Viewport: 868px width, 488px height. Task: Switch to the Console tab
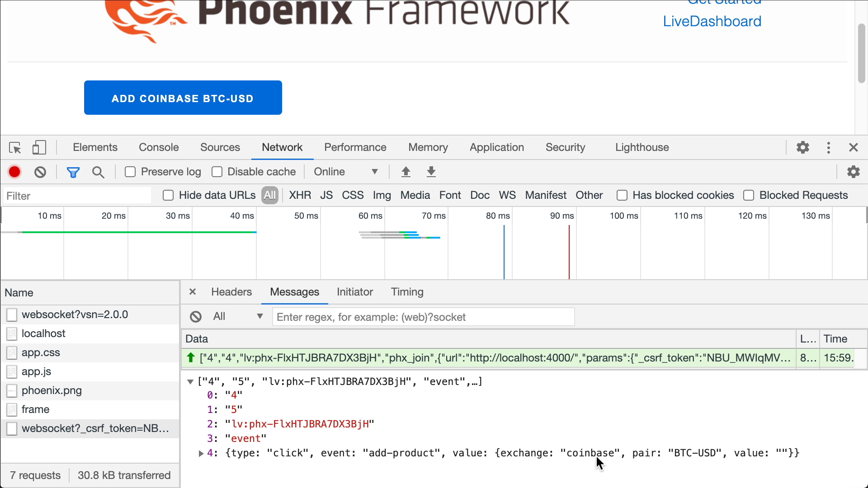[159, 147]
